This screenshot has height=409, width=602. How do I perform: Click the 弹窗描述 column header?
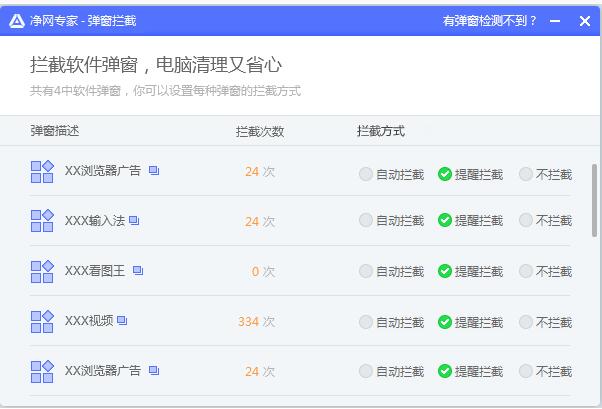[x=55, y=131]
